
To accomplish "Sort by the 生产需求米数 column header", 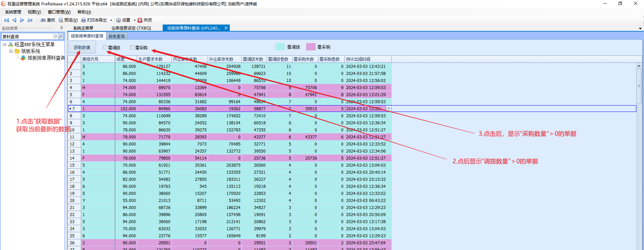I will [154, 59].
